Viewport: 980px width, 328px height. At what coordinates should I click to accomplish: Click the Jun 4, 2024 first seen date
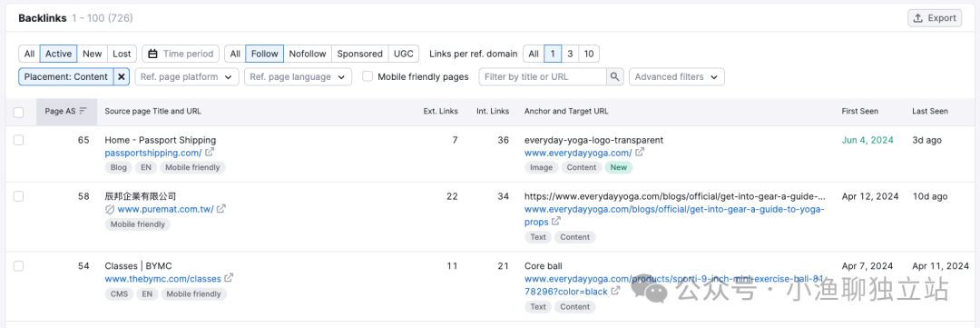pos(867,140)
